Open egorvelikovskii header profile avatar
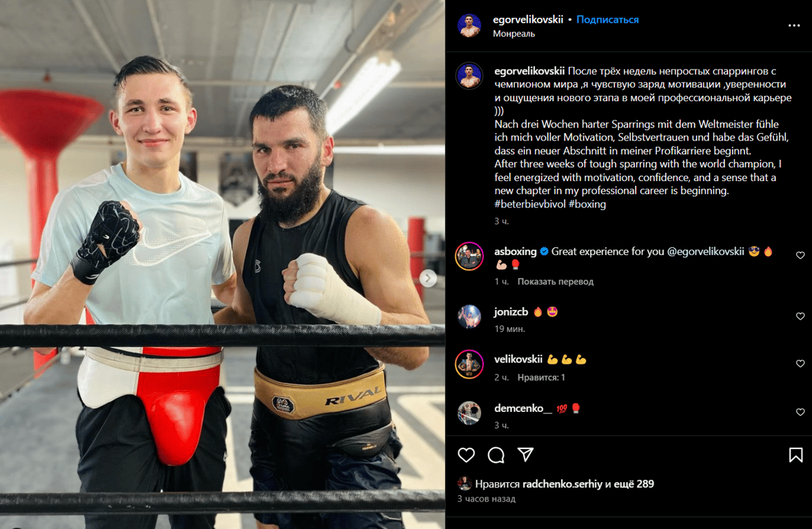The height and width of the screenshot is (529, 812). (469, 25)
